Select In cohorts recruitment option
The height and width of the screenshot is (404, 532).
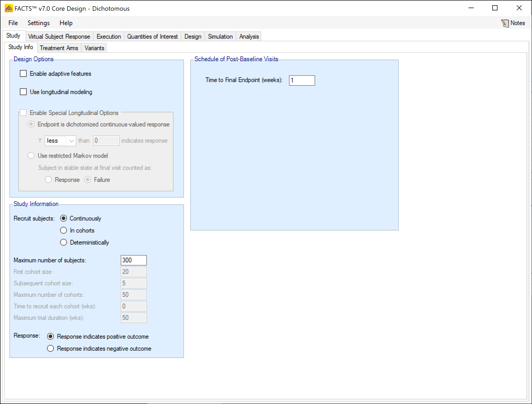click(63, 230)
